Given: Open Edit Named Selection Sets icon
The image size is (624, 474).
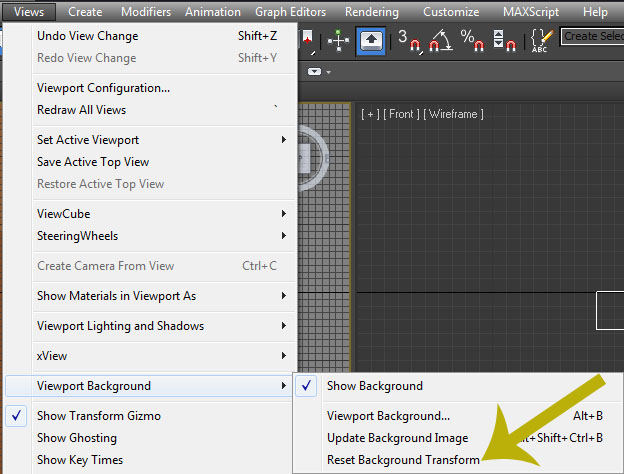Looking at the screenshot, I should point(542,40).
